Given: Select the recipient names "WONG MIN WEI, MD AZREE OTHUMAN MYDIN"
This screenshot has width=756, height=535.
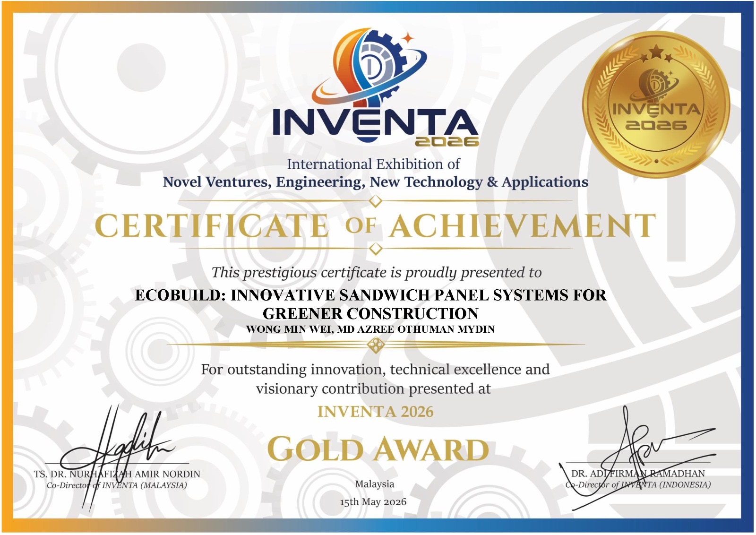Looking at the screenshot, I should click(x=370, y=329).
